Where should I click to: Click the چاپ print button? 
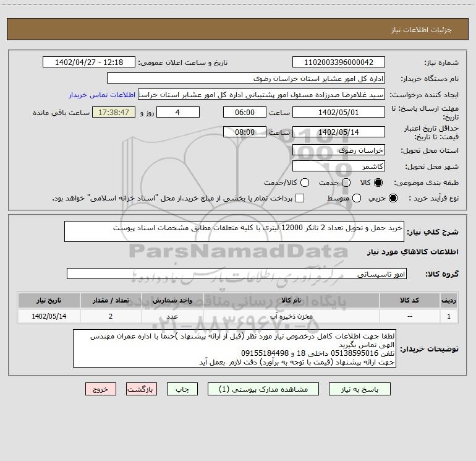point(182,389)
